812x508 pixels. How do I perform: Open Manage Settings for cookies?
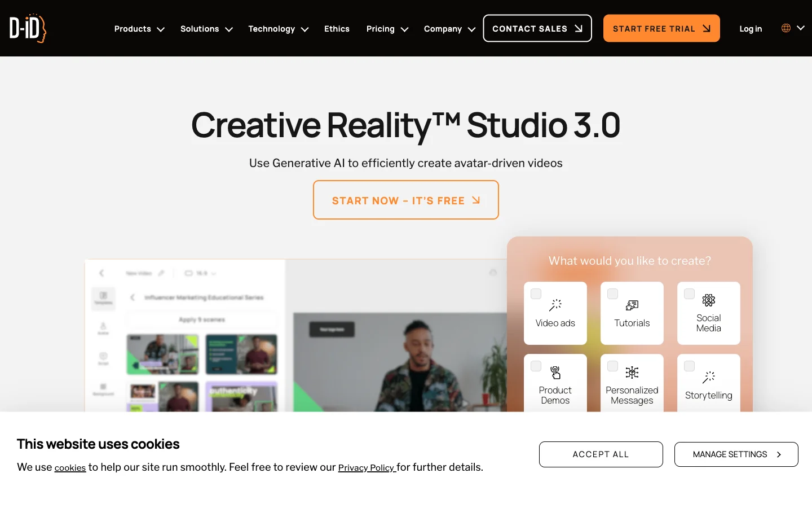736,454
